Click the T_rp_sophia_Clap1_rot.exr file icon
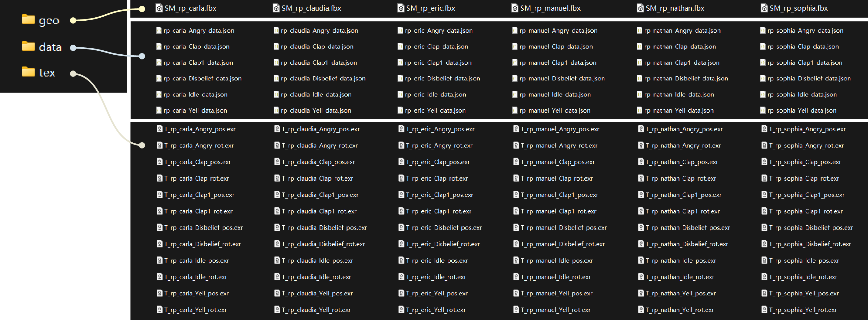 point(764,211)
